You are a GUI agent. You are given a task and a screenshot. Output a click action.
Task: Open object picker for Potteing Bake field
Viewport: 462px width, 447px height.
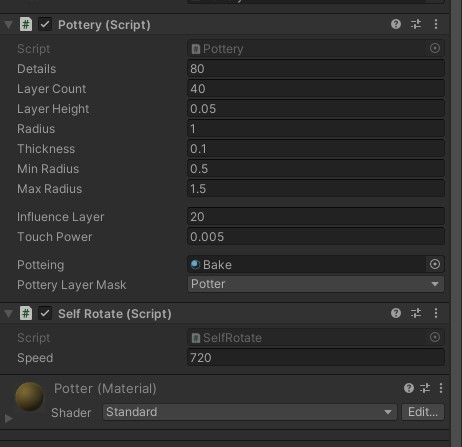pyautogui.click(x=435, y=264)
